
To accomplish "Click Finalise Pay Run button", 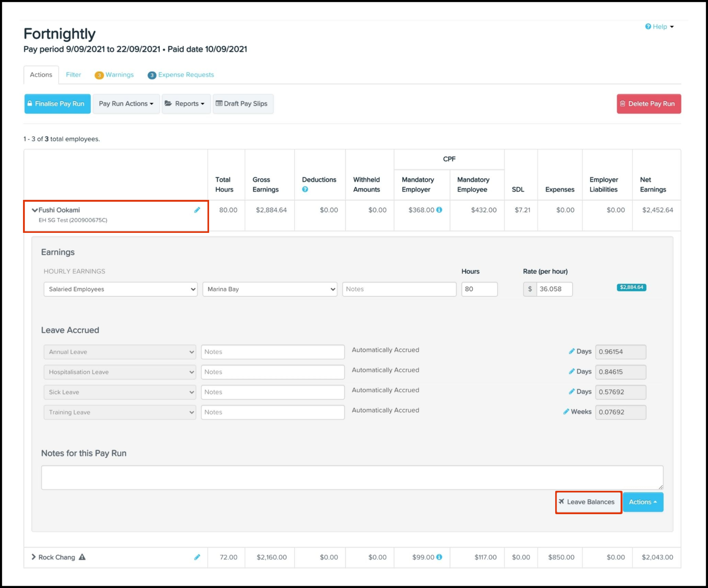I will click(57, 104).
